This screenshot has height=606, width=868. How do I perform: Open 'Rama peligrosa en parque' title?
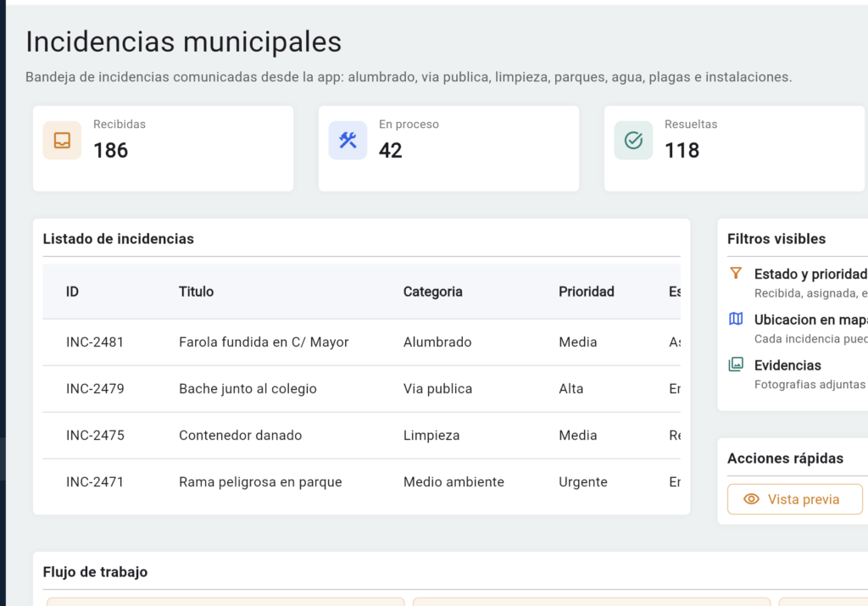(x=260, y=482)
